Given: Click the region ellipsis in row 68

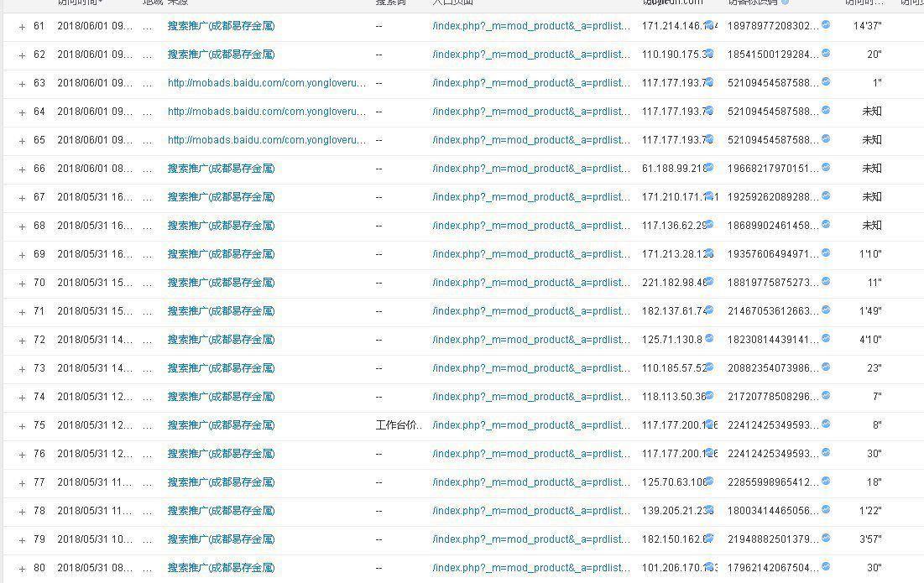Looking at the screenshot, I should 148,226.
